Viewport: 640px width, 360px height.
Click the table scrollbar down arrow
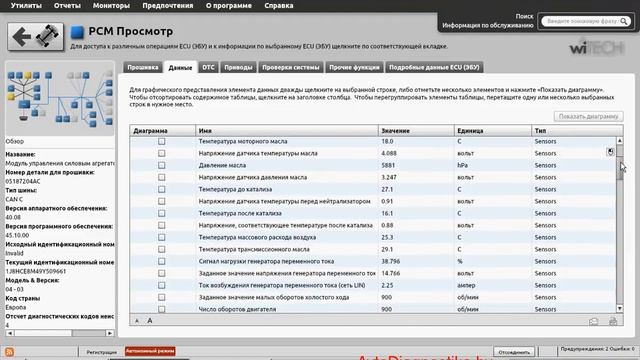point(620,309)
